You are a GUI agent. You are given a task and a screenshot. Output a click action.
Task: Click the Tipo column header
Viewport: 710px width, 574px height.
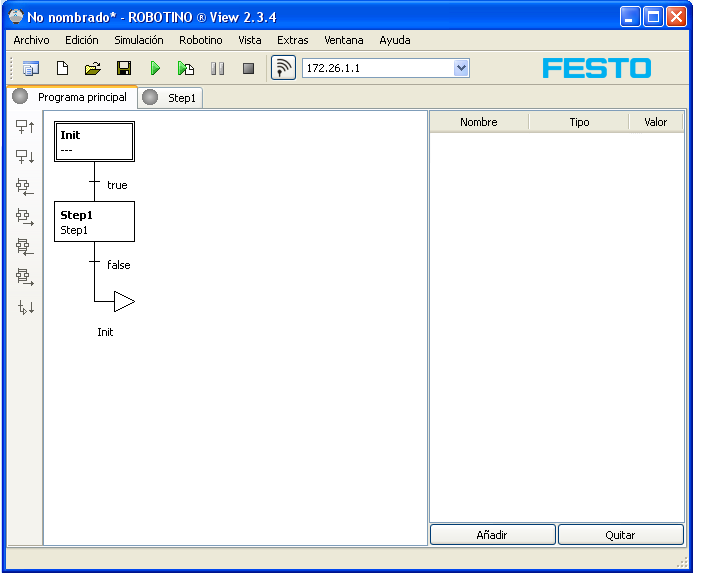[x=579, y=122]
